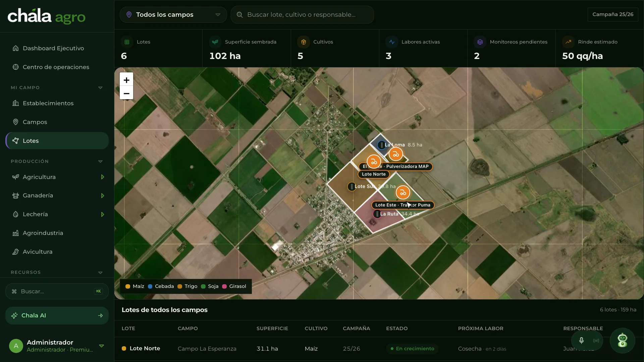Open the Administrador account menu chevron
The width and height of the screenshot is (644, 362).
[101, 346]
